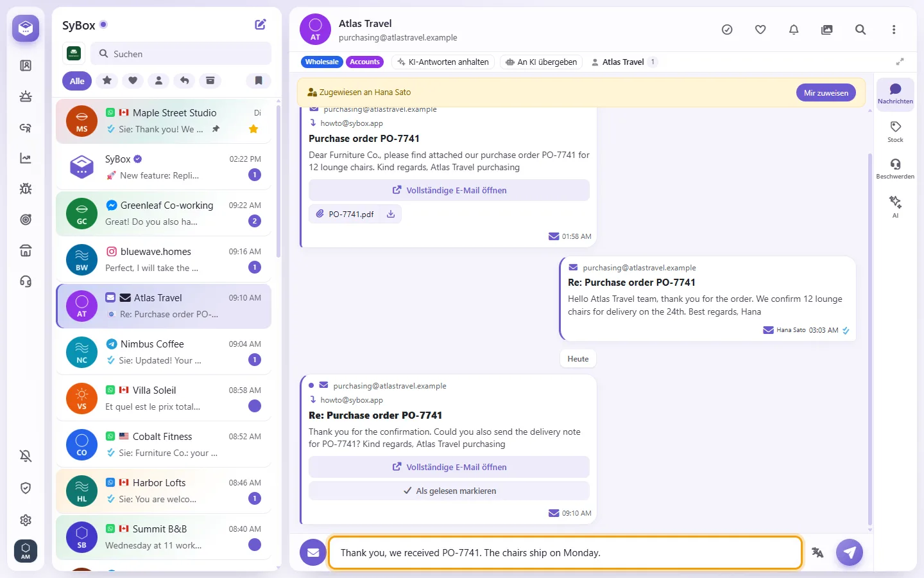The width and height of the screenshot is (924, 578).
Task: Filter conversations by starred
Action: pyautogui.click(x=107, y=80)
